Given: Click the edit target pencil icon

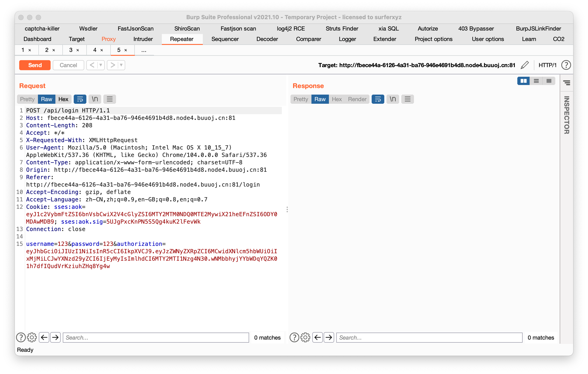Looking at the screenshot, I should pyautogui.click(x=525, y=65).
